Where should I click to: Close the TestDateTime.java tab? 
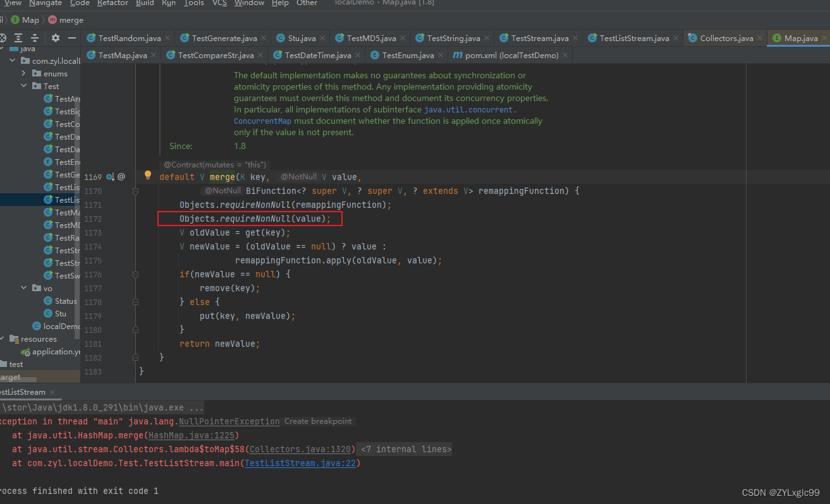357,55
